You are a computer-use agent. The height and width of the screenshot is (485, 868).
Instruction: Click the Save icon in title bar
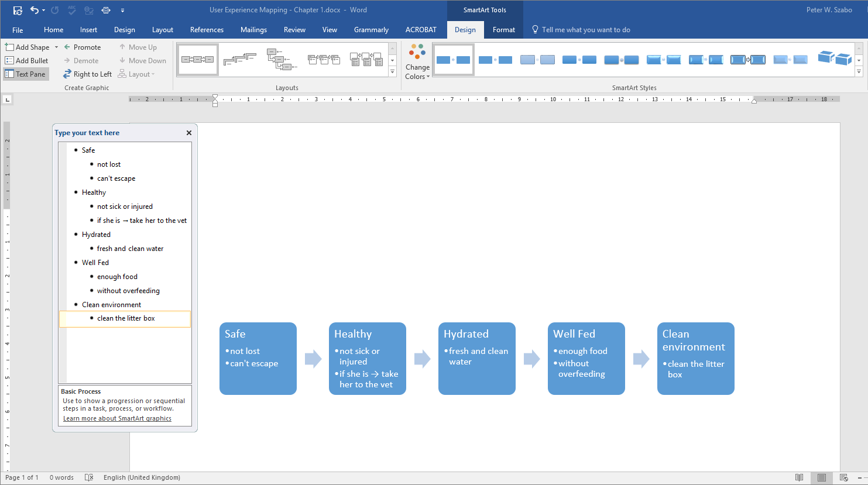coord(18,10)
